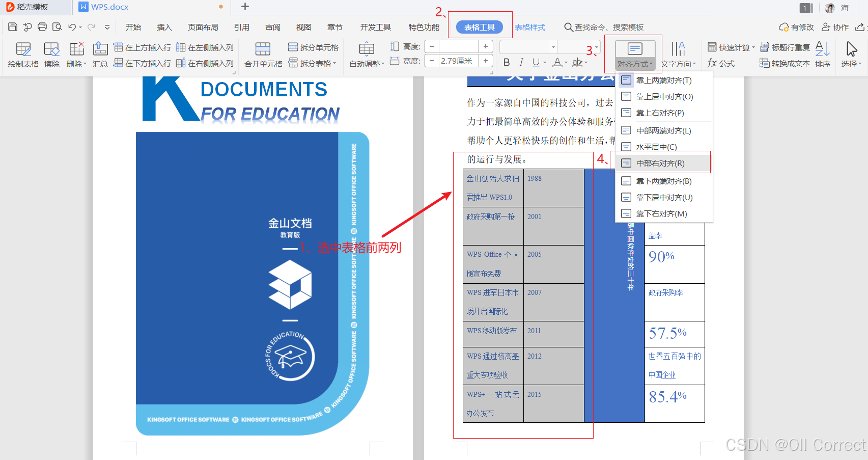The height and width of the screenshot is (460, 868).
Task: Choose Align Top Justified (靠上两端对齐)
Action: (x=664, y=80)
